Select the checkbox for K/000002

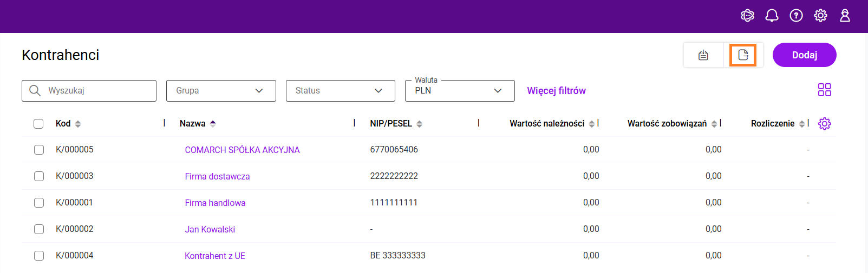click(x=39, y=229)
